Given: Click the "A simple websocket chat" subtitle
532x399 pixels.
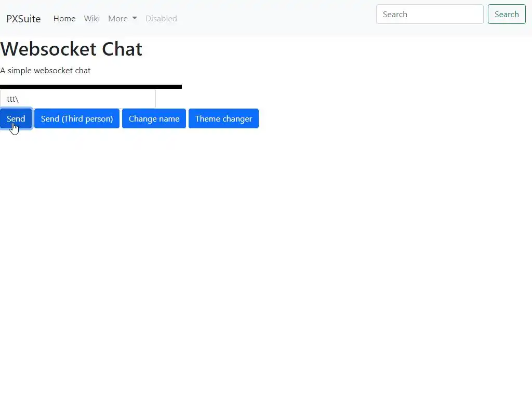Looking at the screenshot, I should point(45,71).
